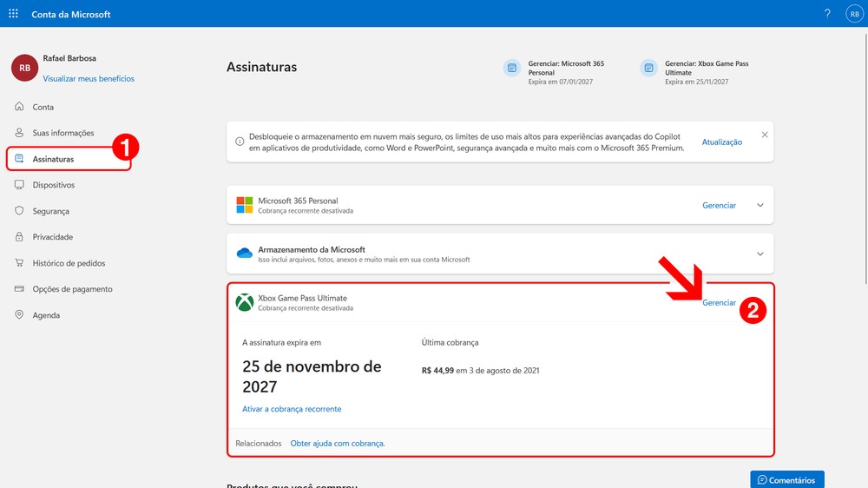Open the Comentários feedback button
Image resolution: width=868 pixels, height=488 pixels.
click(786, 479)
